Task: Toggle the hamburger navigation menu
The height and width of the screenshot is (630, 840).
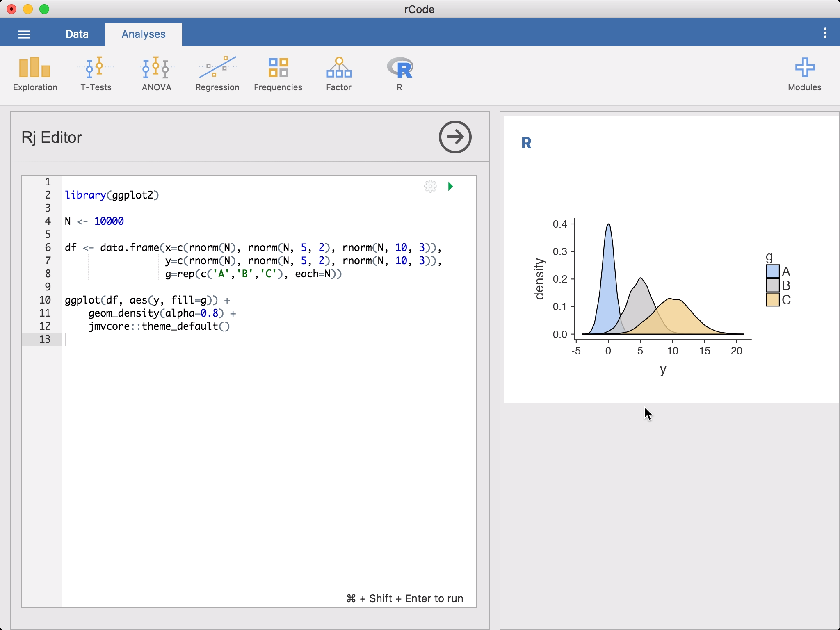Action: click(x=25, y=34)
